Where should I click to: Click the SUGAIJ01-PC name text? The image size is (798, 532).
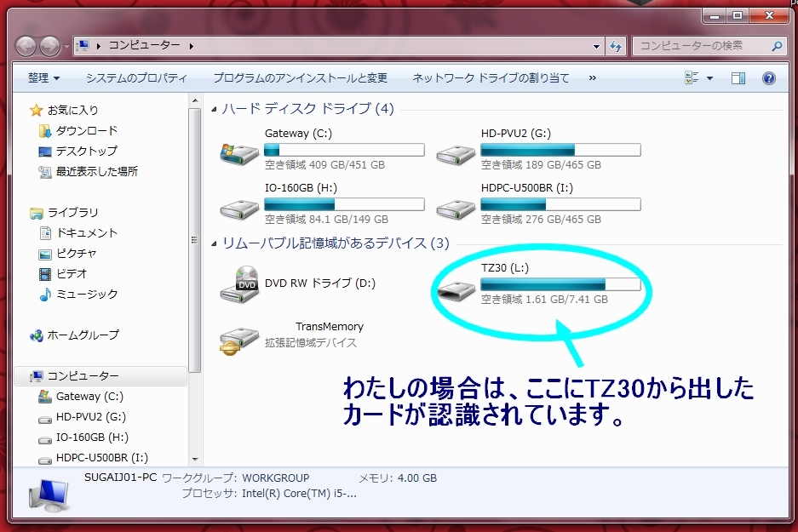point(120,478)
